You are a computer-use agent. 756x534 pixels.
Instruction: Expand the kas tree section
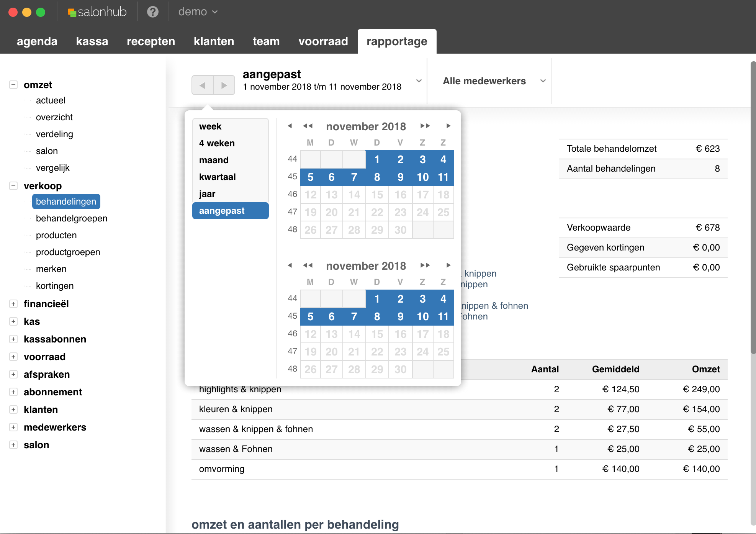pos(13,321)
